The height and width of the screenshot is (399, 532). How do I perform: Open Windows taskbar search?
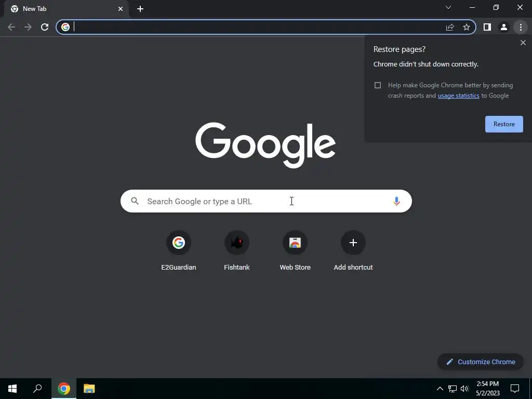tap(37, 389)
